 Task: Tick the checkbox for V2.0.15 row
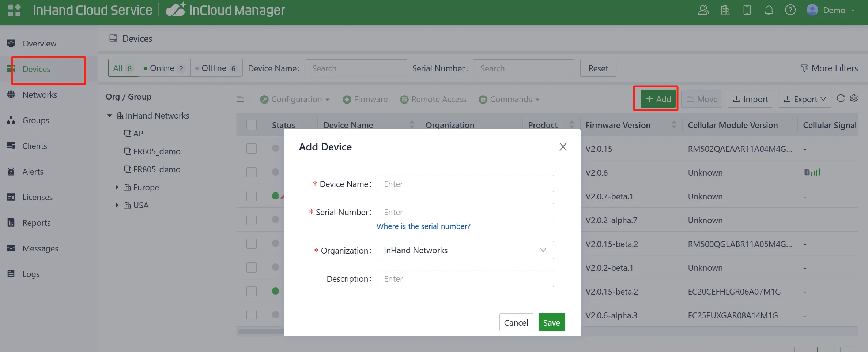(x=251, y=149)
